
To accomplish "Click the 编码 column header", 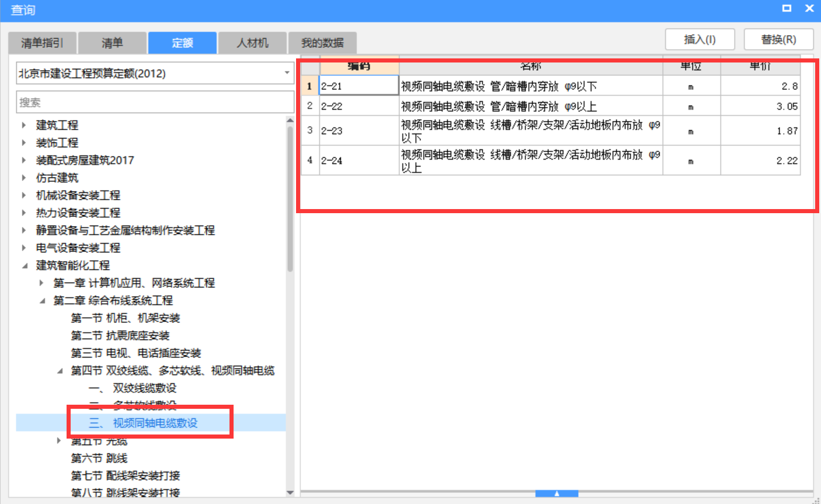I will (x=359, y=65).
